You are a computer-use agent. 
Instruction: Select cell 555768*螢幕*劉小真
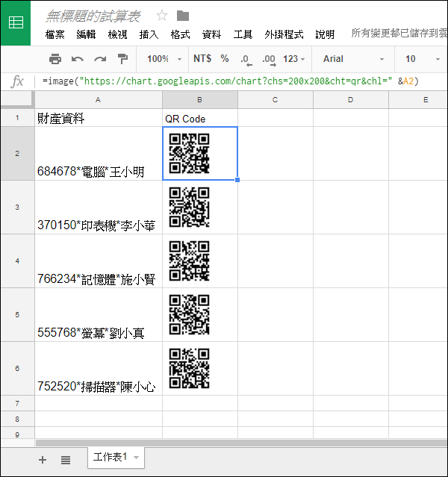tap(99, 315)
